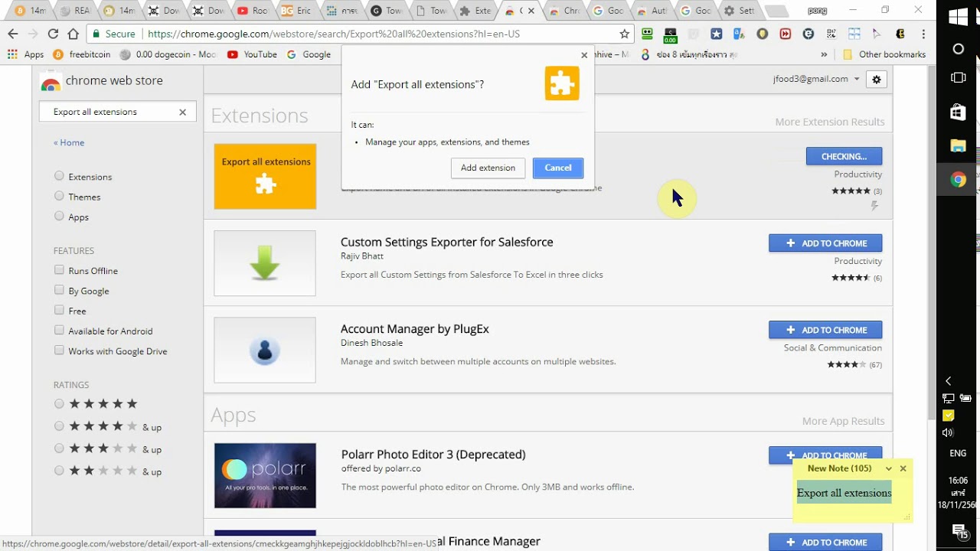
Task: Switch to the Settings tab
Action: coord(741,11)
